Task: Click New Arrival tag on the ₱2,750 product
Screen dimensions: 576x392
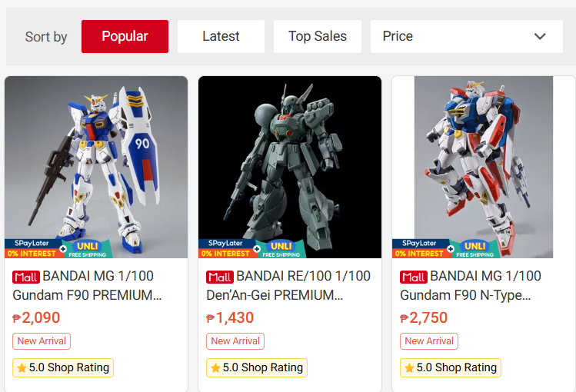Action: point(429,341)
